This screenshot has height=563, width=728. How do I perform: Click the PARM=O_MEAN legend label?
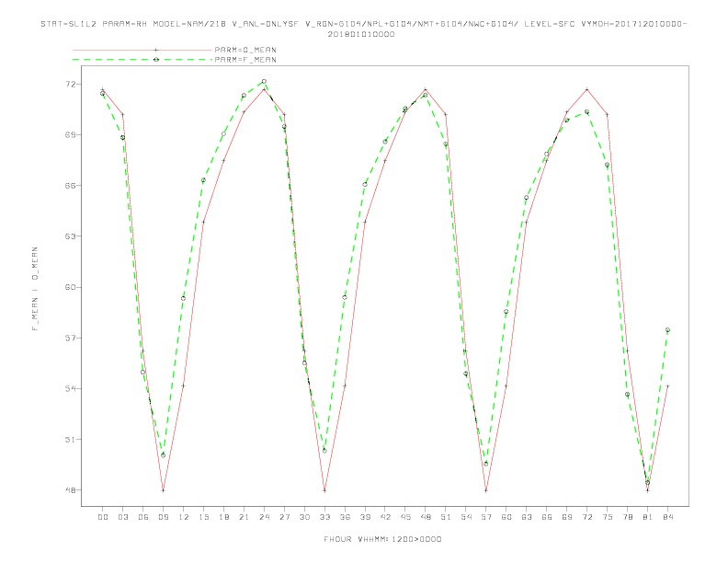click(x=245, y=50)
